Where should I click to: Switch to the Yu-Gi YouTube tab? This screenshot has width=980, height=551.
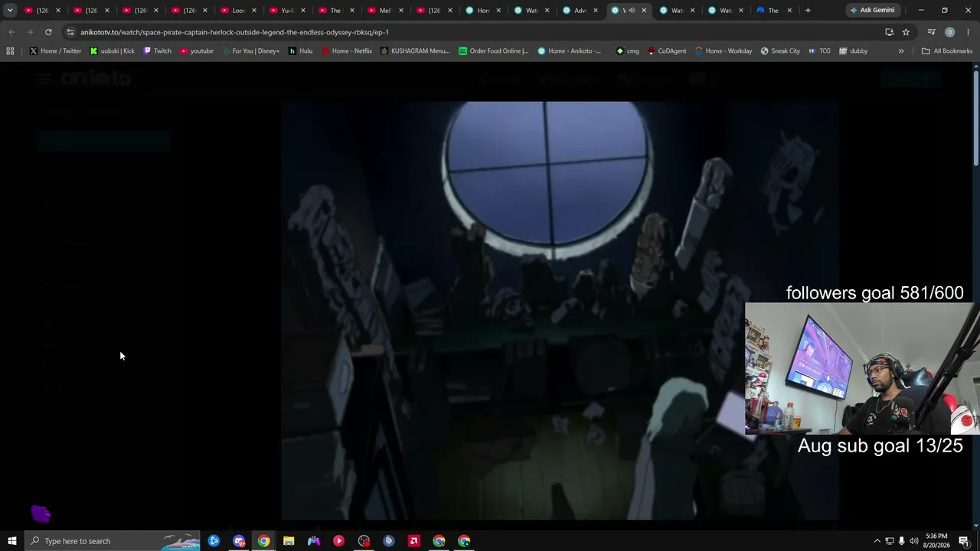click(287, 11)
